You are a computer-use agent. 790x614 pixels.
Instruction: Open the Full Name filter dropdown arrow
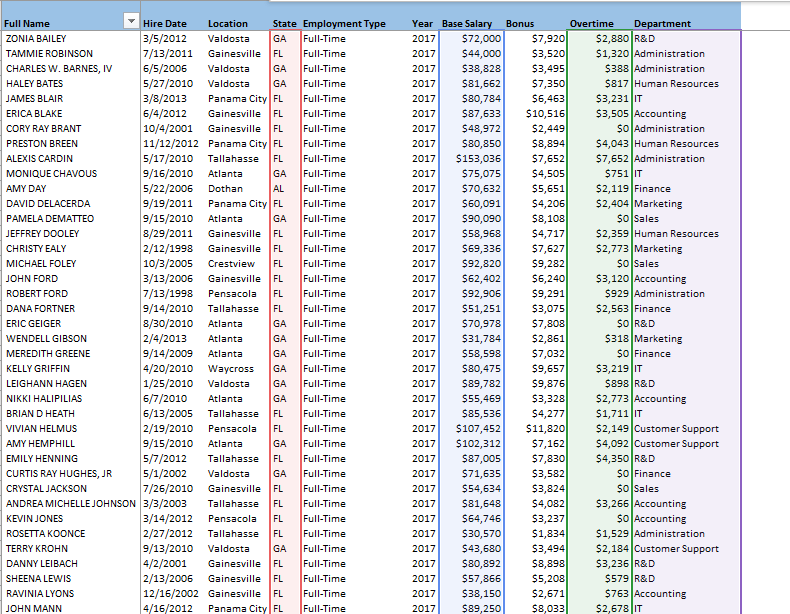pos(131,21)
